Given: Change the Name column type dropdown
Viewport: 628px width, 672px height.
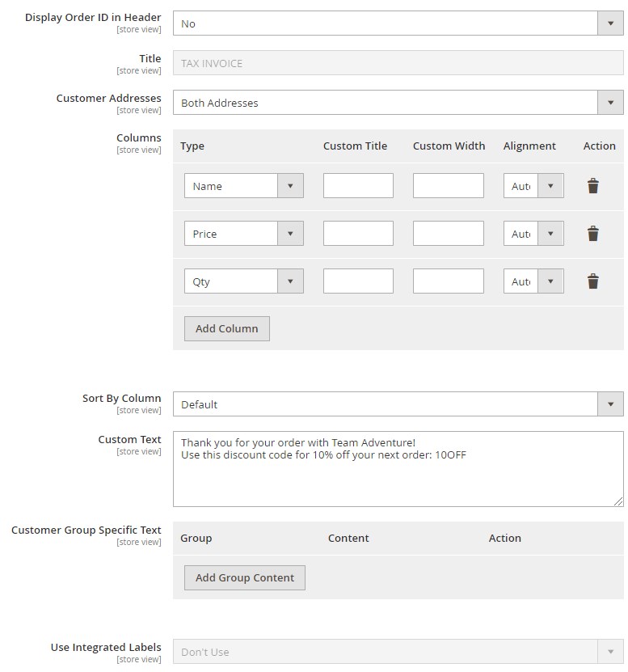Looking at the screenshot, I should point(243,186).
